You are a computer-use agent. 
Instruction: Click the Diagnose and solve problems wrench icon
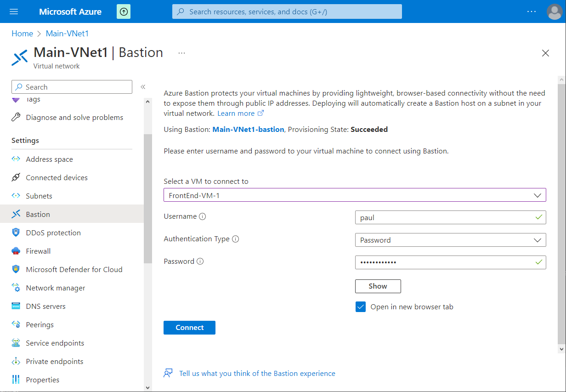coord(16,118)
